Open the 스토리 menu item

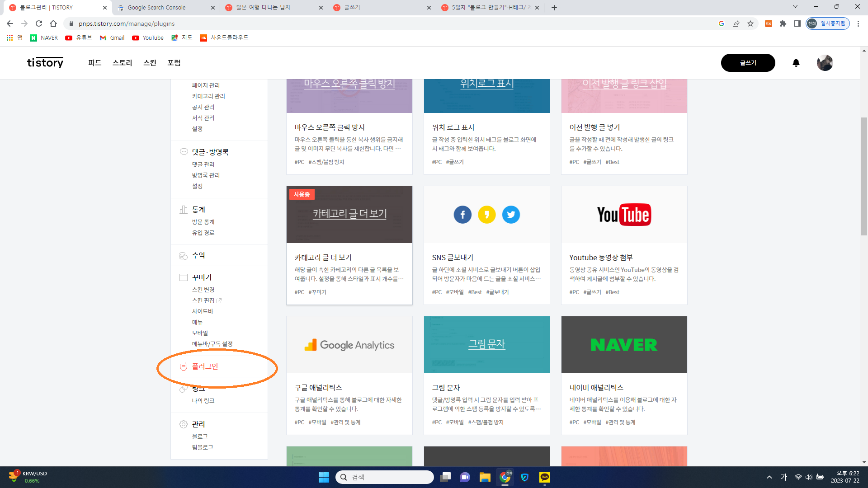tap(122, 63)
